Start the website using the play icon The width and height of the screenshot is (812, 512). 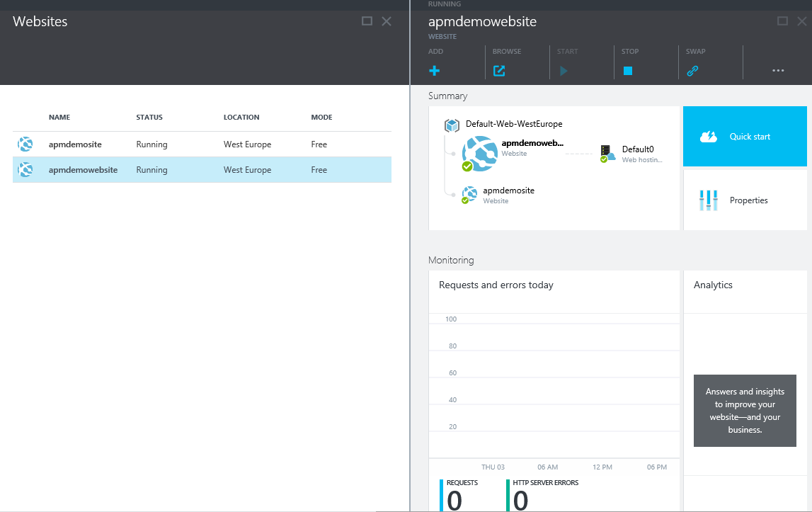[563, 71]
